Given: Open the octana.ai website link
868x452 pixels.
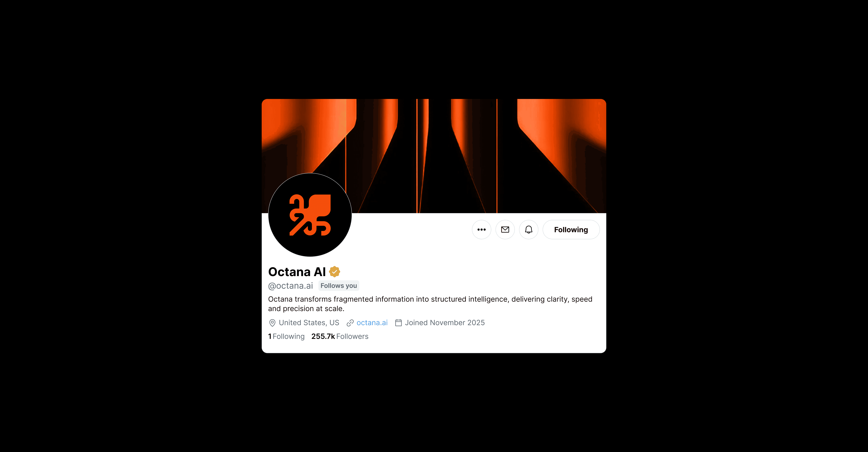Looking at the screenshot, I should [x=372, y=323].
